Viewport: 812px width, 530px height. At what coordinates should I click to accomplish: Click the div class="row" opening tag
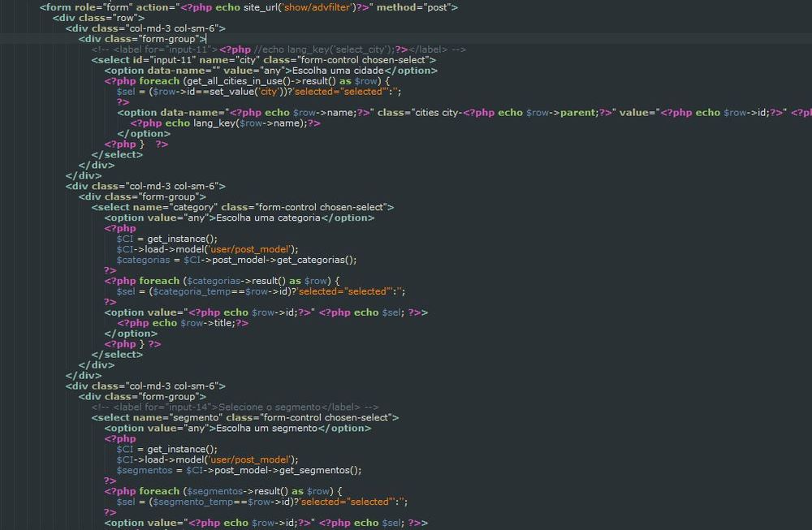click(98, 18)
